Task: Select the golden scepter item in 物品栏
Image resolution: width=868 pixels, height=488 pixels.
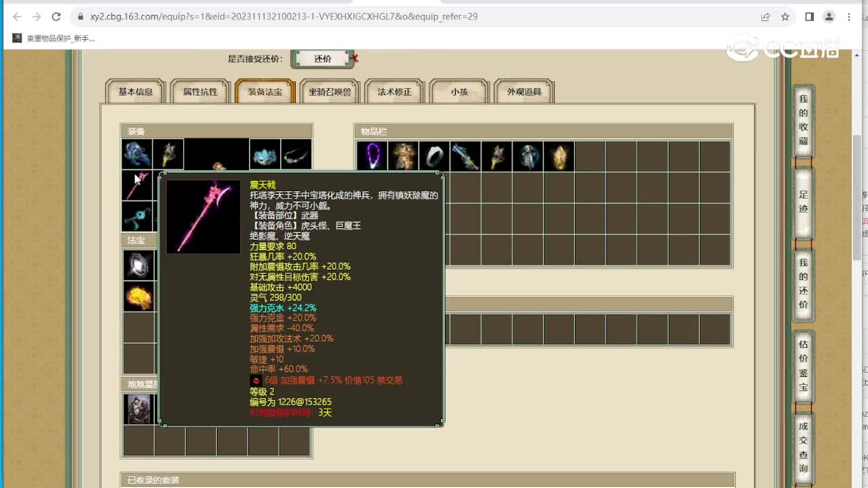Action: point(497,156)
